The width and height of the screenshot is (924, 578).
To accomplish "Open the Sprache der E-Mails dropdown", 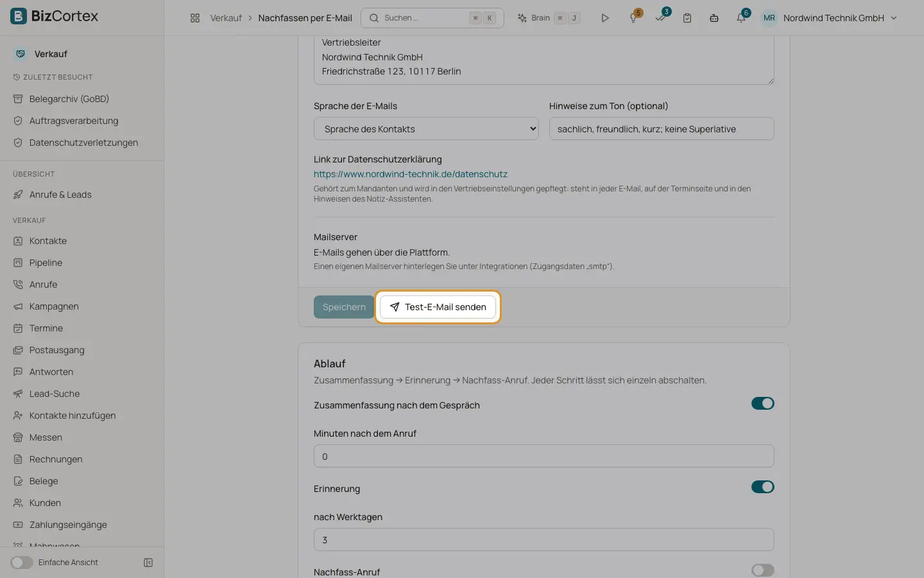I will (x=426, y=128).
